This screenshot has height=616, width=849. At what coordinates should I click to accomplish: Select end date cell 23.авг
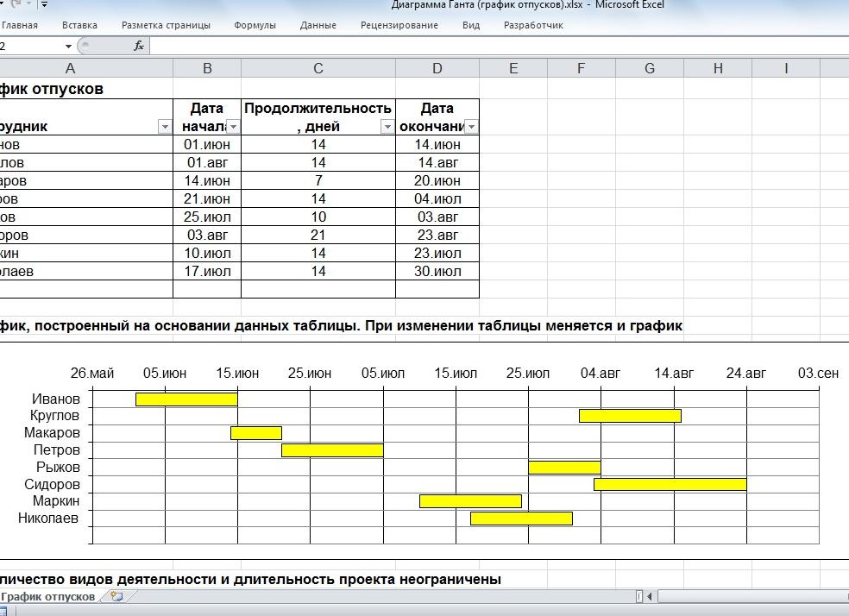pyautogui.click(x=437, y=235)
